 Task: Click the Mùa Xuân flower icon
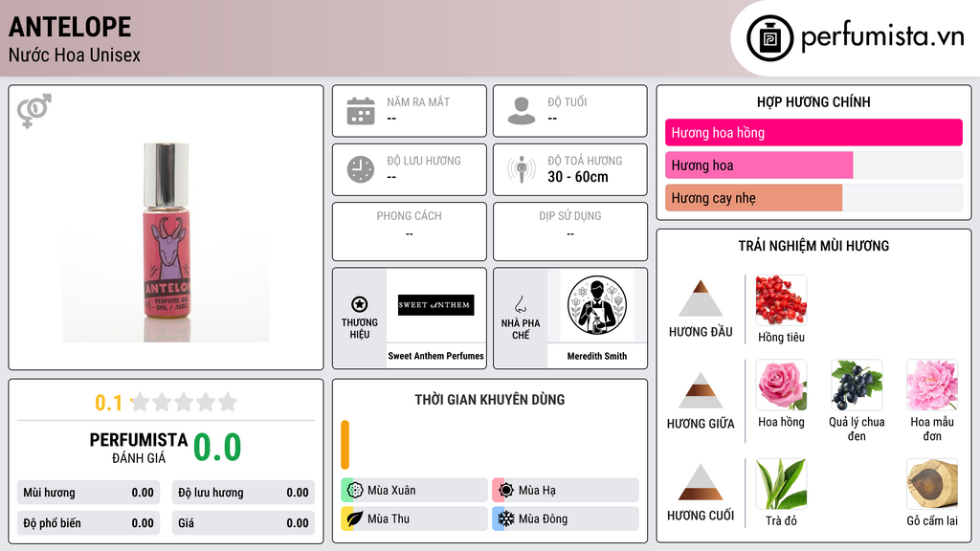(354, 490)
